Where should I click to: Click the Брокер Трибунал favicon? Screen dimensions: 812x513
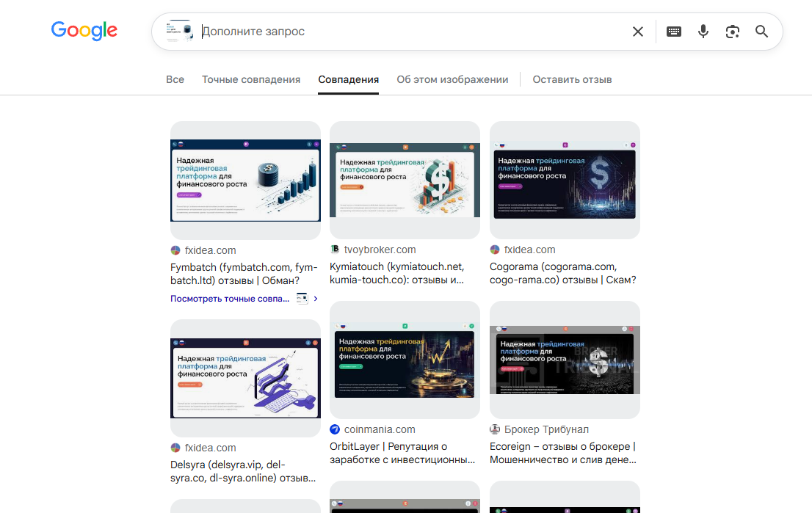(495, 429)
